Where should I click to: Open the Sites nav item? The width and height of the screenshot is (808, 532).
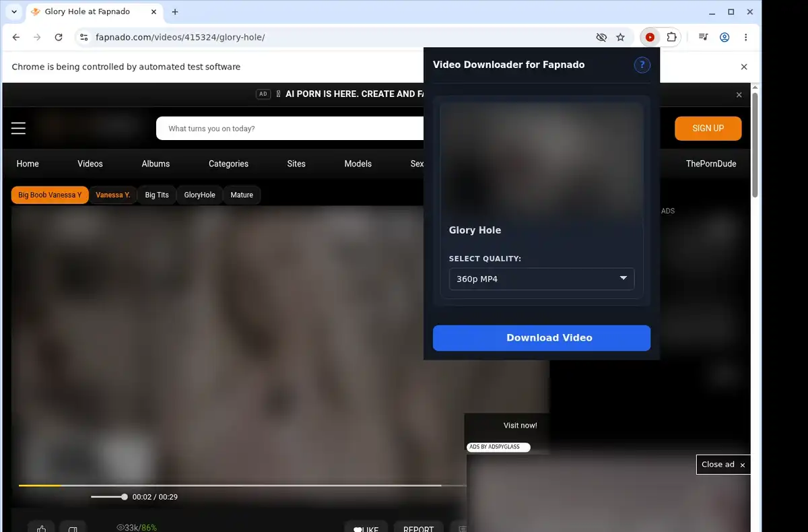point(296,164)
